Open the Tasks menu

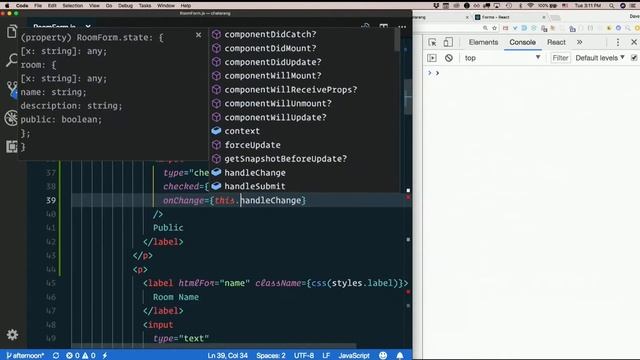tap(144, 6)
